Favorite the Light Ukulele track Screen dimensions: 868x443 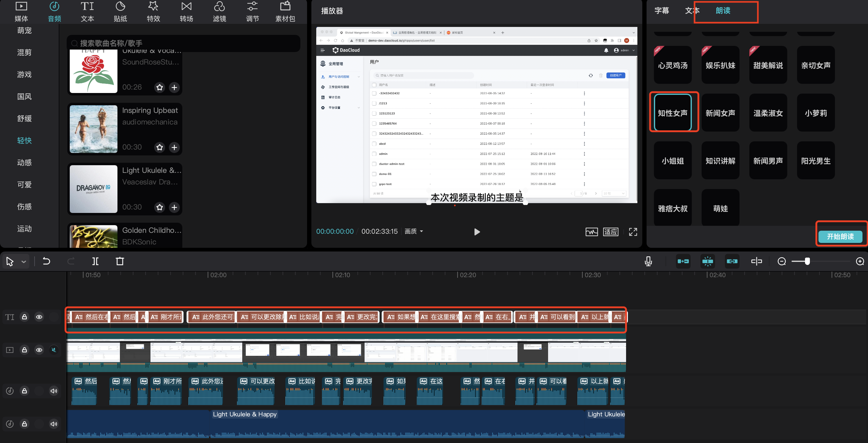[x=160, y=207]
